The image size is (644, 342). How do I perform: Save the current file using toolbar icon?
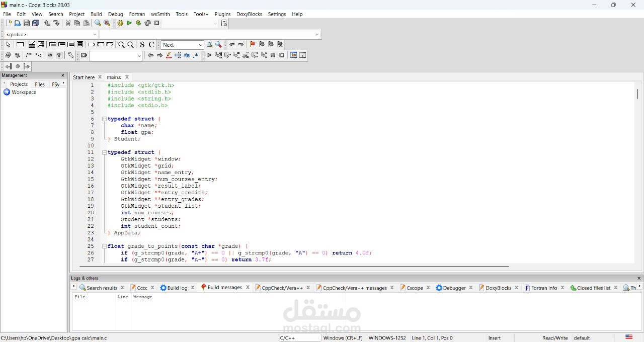(x=27, y=23)
